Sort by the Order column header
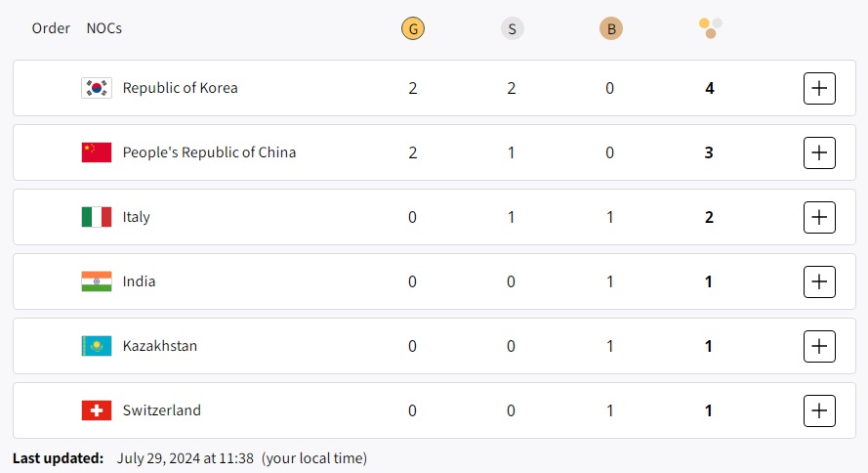The image size is (868, 473). pos(51,28)
